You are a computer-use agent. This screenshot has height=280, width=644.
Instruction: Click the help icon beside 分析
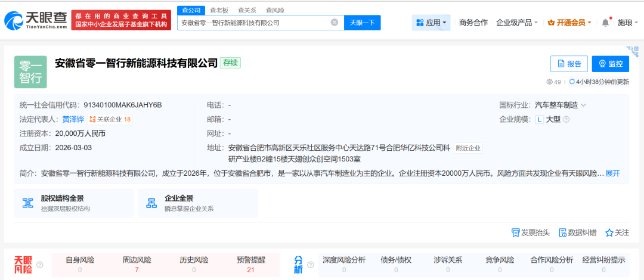pos(311,265)
